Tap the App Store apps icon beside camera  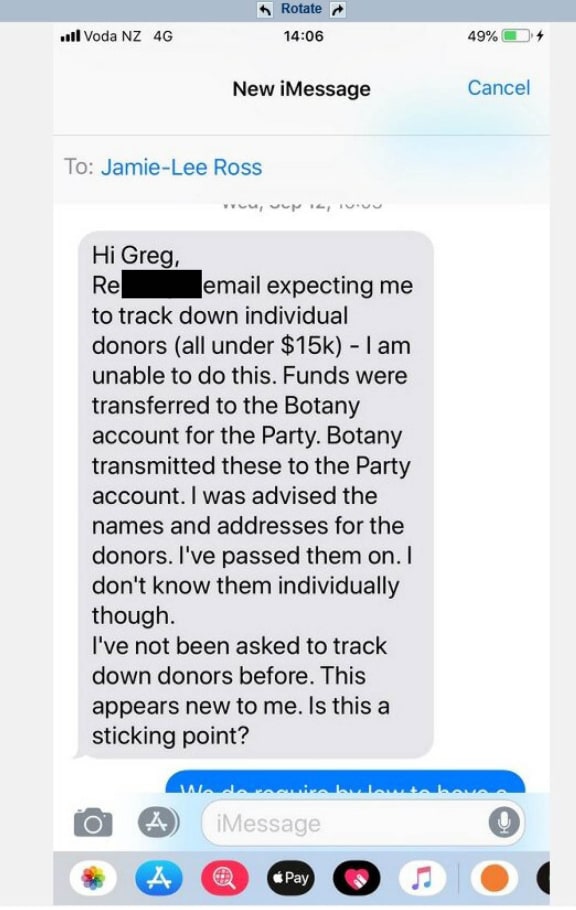click(158, 822)
